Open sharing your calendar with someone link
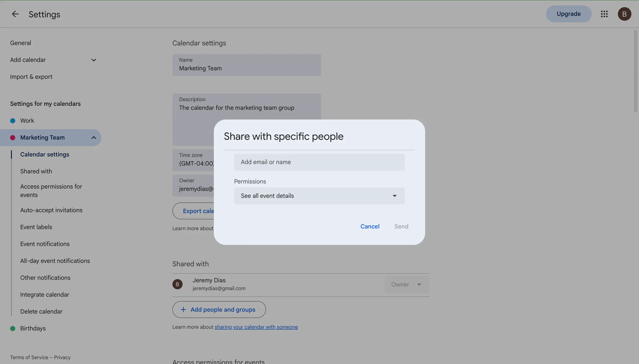Image resolution: width=639 pixels, height=364 pixels. (x=256, y=327)
